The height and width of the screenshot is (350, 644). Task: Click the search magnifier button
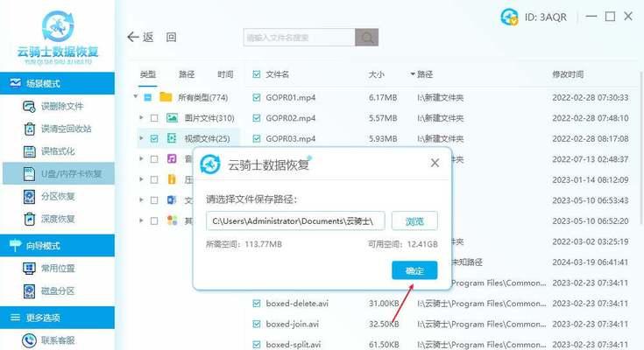[366, 38]
